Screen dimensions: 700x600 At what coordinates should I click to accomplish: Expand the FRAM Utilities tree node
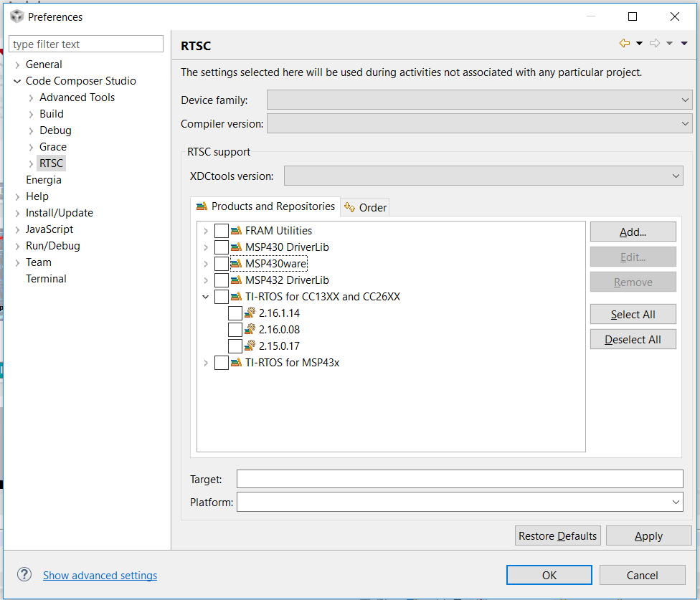coord(206,231)
